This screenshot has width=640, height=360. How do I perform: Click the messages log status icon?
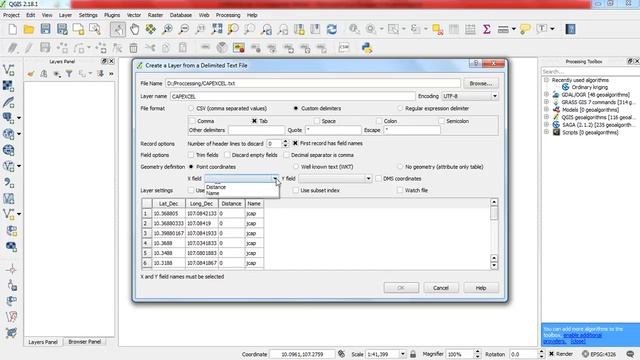631,354
